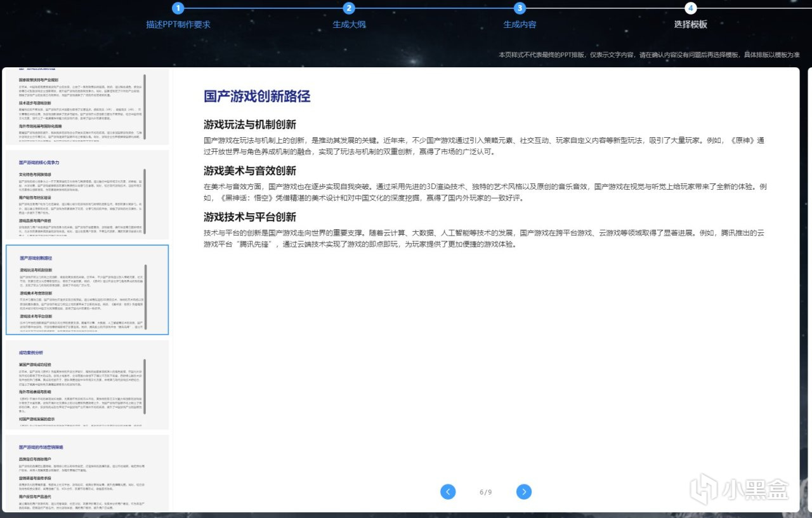
Task: Click 游戏品质与用户体验 heading in thumbnail
Action: click(36, 221)
